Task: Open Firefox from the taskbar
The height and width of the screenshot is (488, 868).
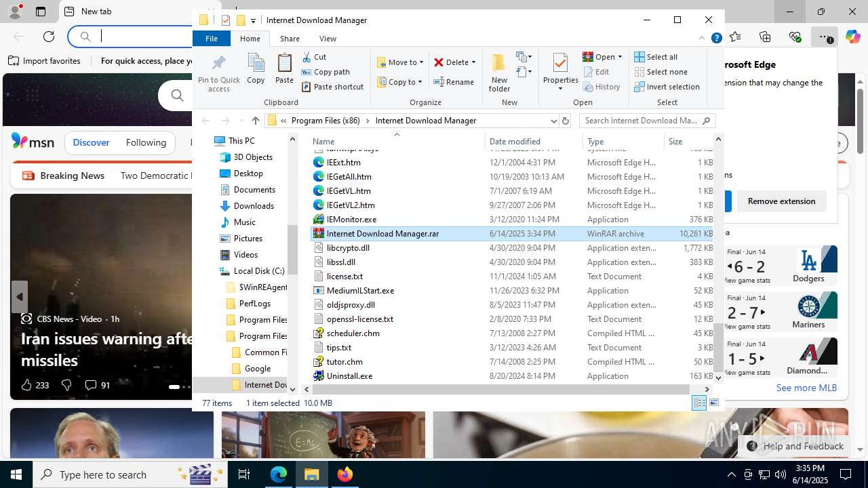Action: [344, 474]
